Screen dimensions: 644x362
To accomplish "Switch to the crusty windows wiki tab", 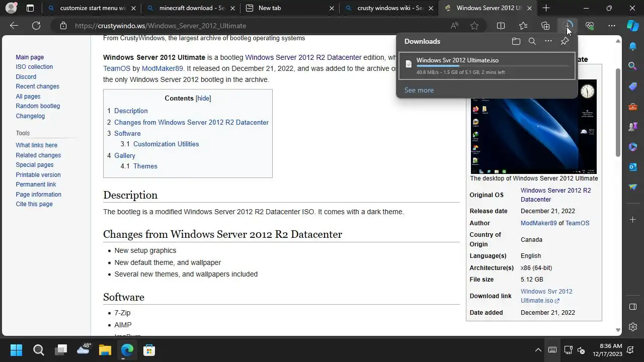I will pyautogui.click(x=388, y=8).
